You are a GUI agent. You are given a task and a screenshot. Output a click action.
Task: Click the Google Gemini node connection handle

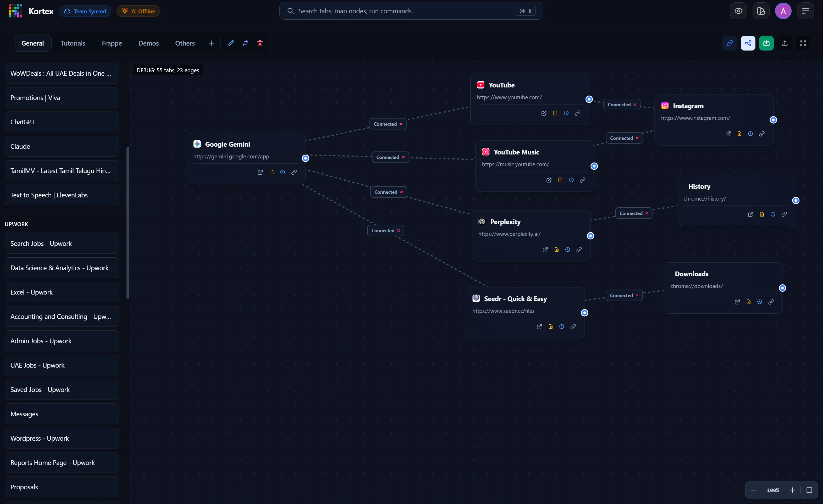coord(305,158)
